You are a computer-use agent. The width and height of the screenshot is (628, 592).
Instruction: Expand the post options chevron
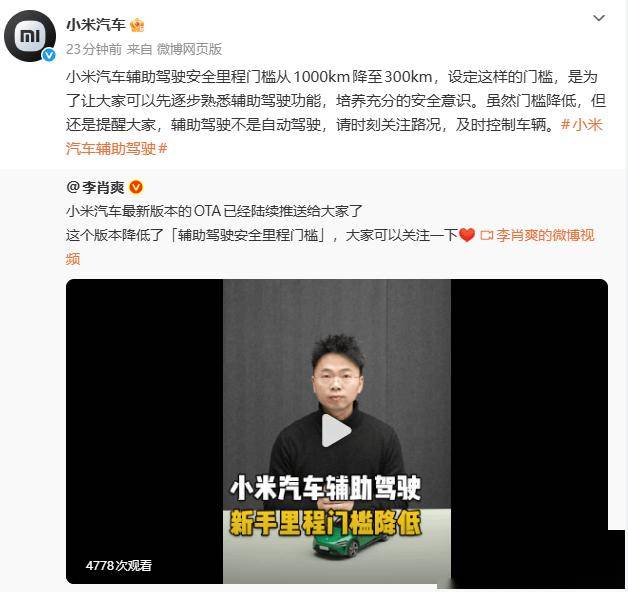tap(598, 18)
